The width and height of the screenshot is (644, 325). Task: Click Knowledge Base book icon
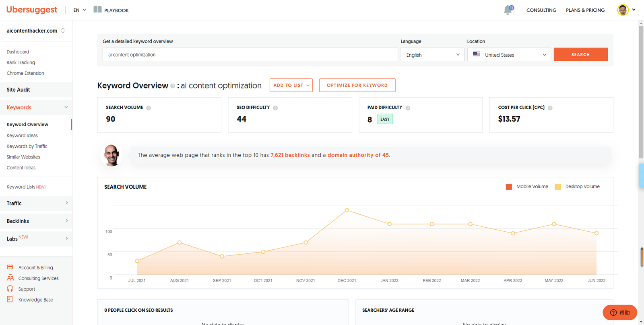point(10,299)
